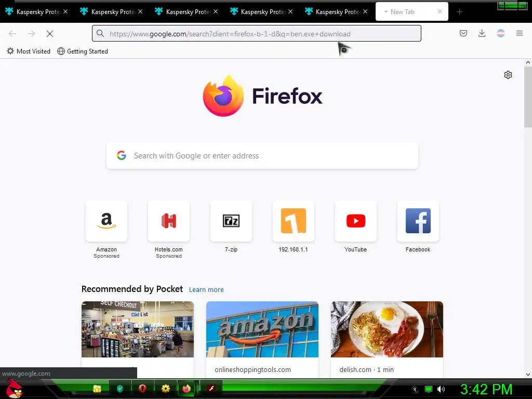532x399 pixels.
Task: Open the Firefox account avatar icon
Action: click(501, 33)
